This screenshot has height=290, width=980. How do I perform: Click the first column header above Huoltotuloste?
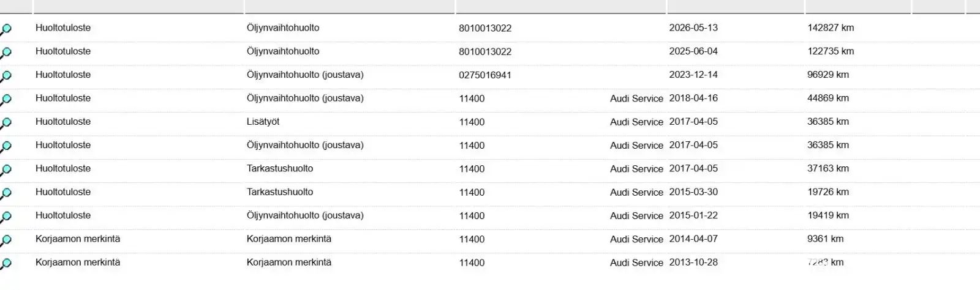(138, 7)
